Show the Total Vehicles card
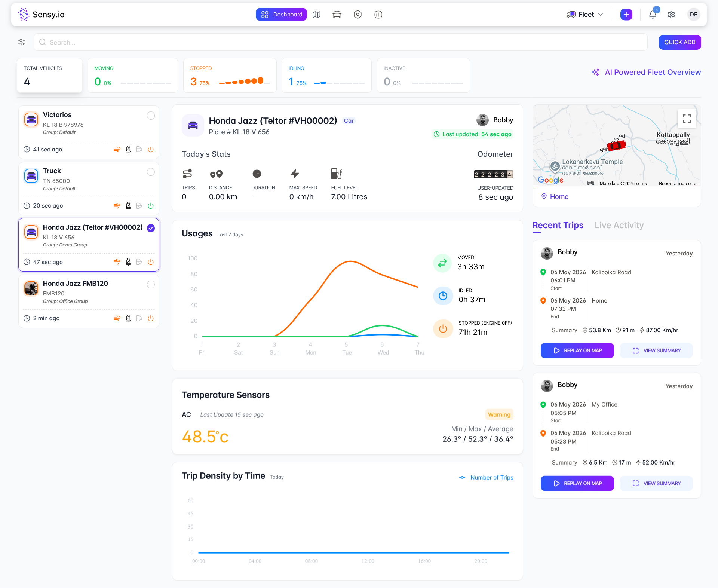This screenshot has height=588, width=718. [49, 75]
